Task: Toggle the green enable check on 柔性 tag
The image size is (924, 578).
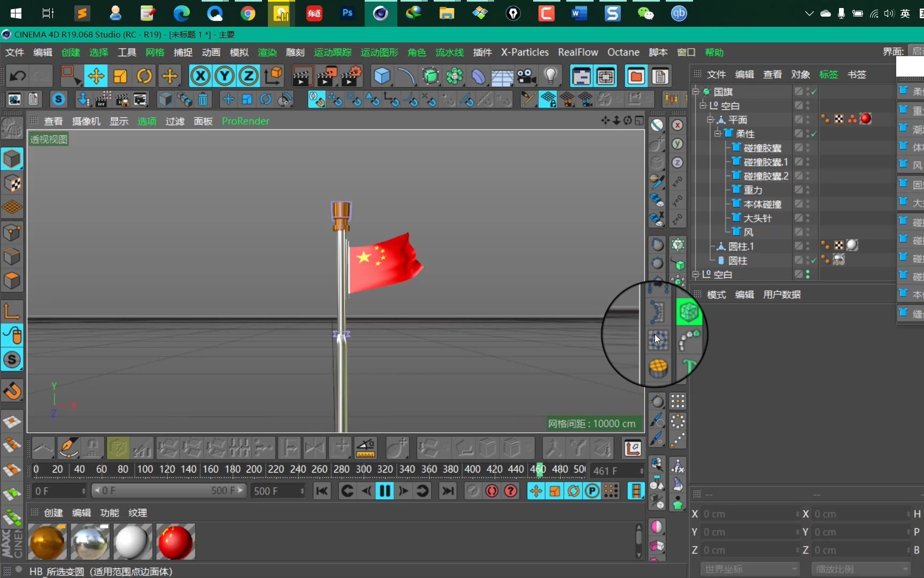Action: coord(813,134)
